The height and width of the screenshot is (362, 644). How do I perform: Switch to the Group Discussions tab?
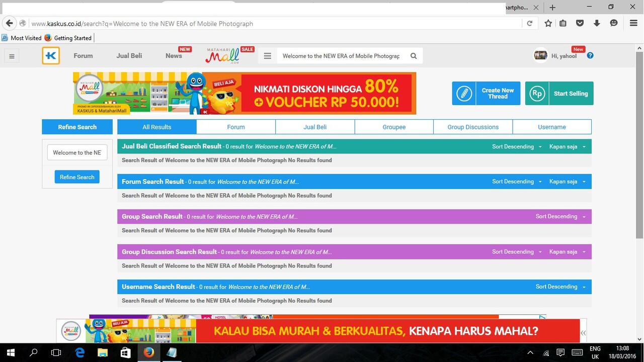[x=473, y=127]
